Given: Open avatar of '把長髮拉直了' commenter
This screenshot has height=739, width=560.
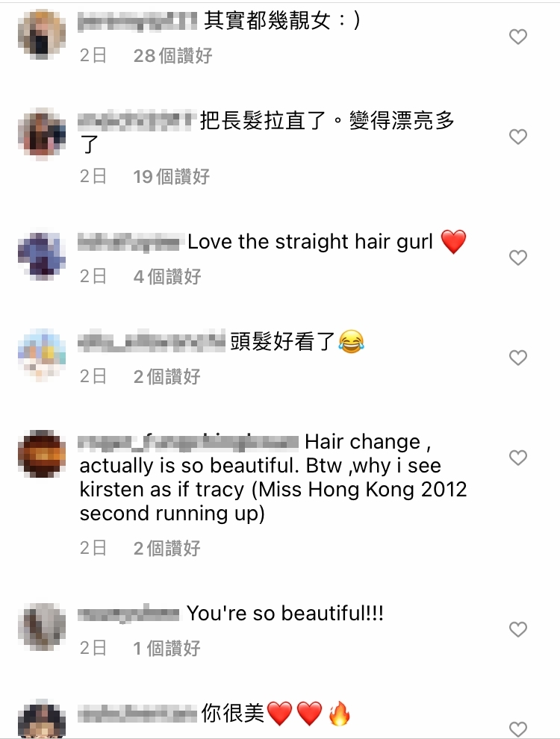Looking at the screenshot, I should pos(42,135).
